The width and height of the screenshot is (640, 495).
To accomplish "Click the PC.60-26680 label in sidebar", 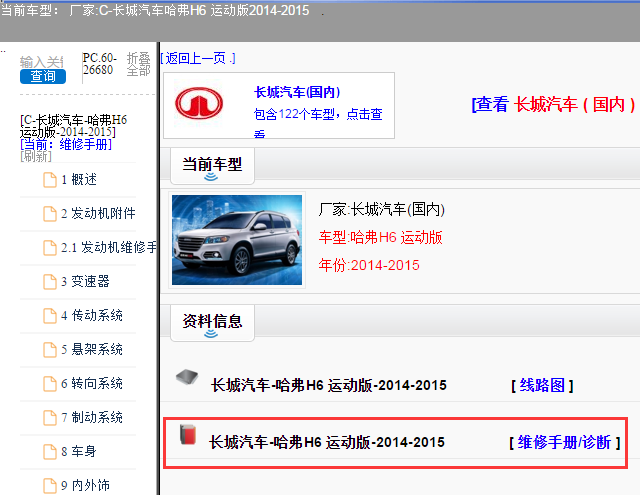I will click(100, 64).
